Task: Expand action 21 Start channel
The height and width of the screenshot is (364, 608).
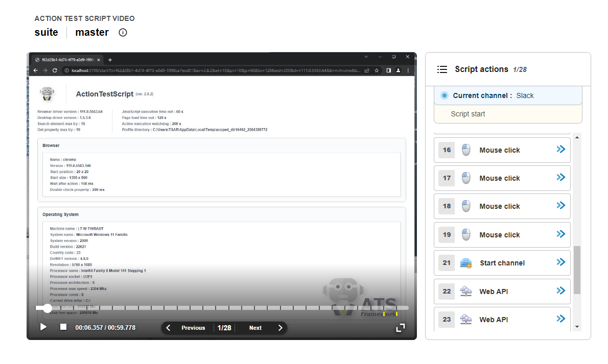Action: click(x=560, y=262)
